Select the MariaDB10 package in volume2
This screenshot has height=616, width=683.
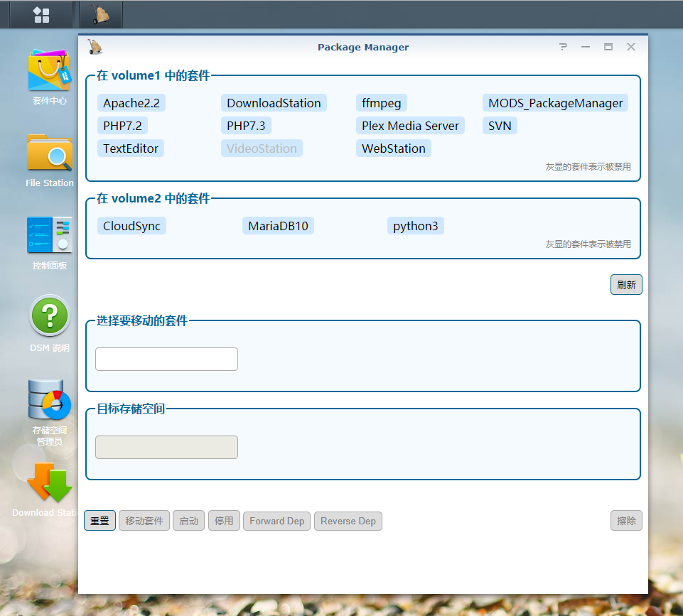click(278, 226)
